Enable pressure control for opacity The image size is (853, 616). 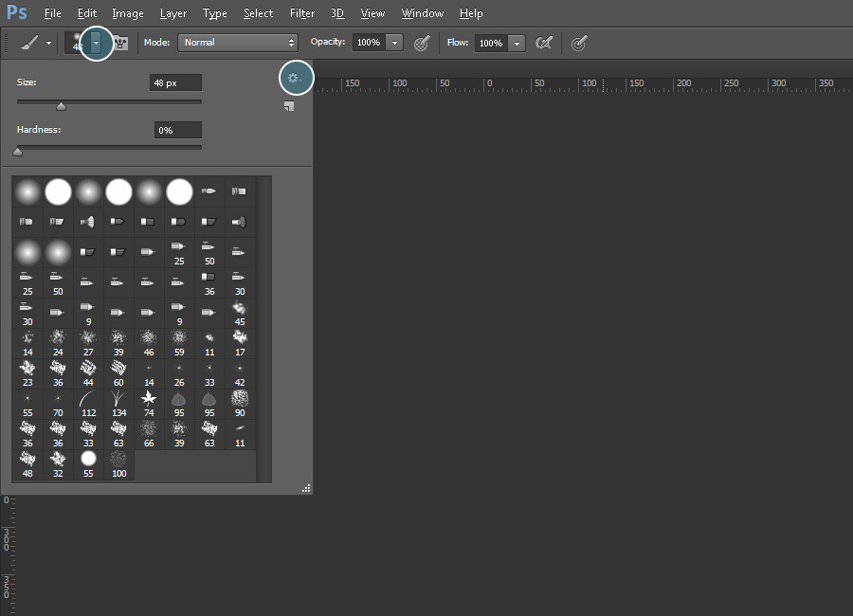click(420, 43)
